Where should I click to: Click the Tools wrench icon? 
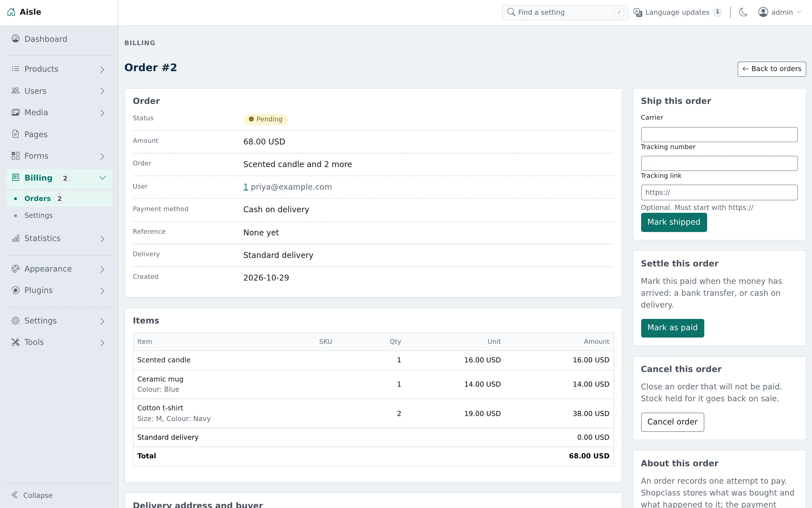16,342
